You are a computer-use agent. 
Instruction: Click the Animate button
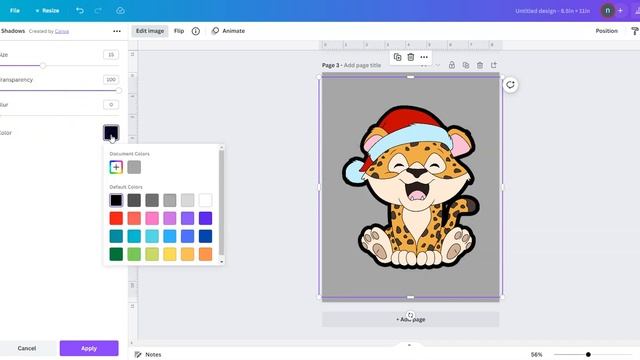(x=228, y=31)
